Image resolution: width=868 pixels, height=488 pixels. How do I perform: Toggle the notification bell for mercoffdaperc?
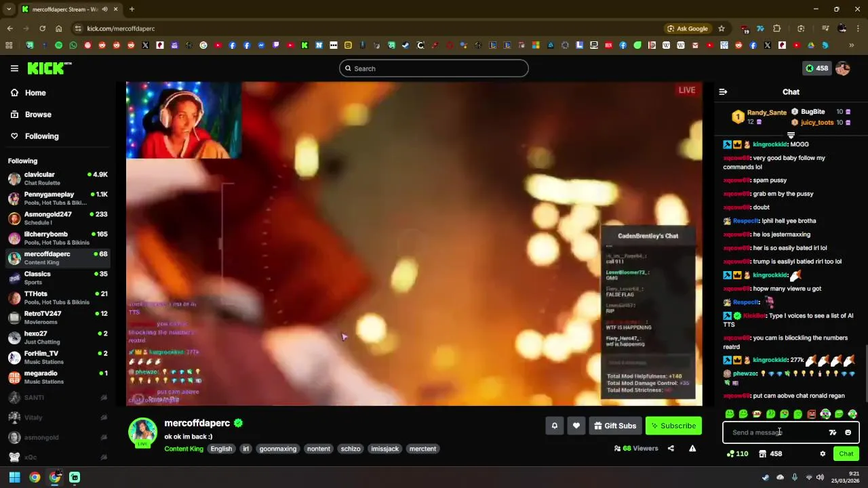click(x=554, y=426)
